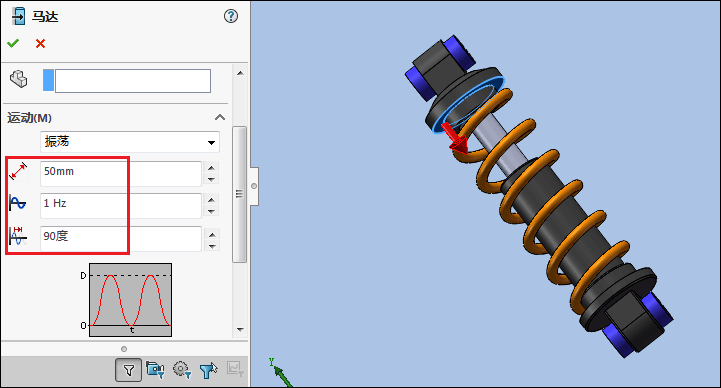Increase the 50mm displacement value
Image resolution: width=721 pixels, height=388 pixels.
(211, 168)
